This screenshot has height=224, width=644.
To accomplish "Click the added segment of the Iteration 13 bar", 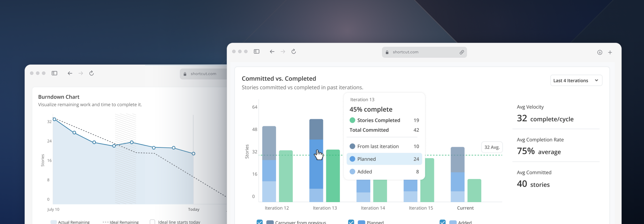I will click(x=316, y=195).
